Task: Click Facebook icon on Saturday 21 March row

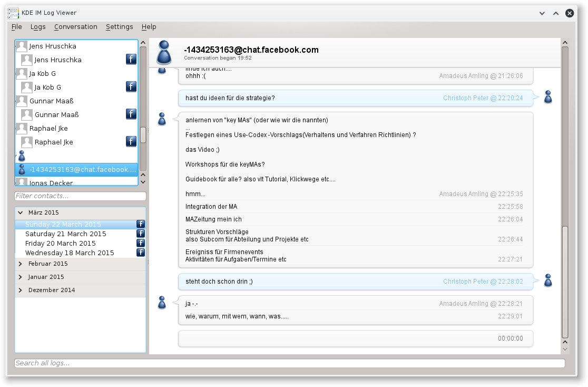Action: [x=141, y=234]
